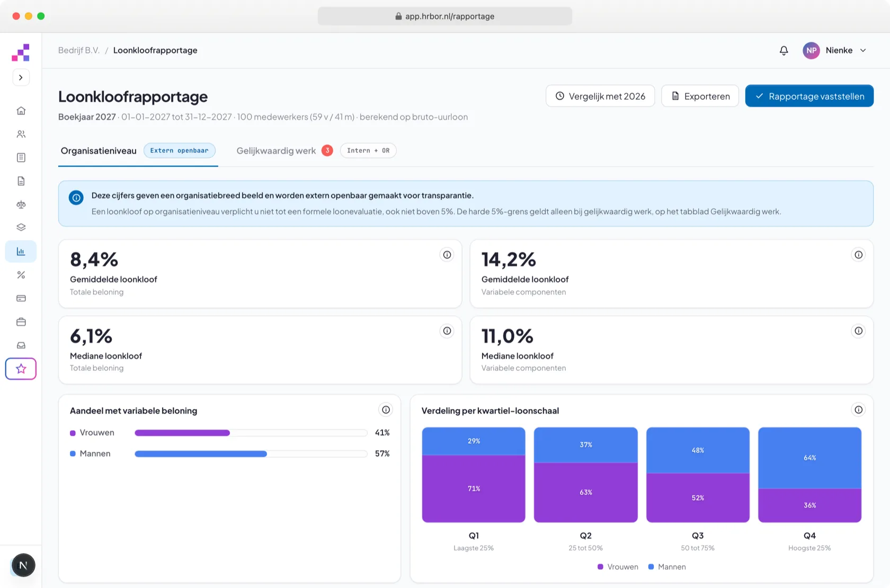Click the 'Q2' label above '25 tot 50%'
890x588 pixels.
[x=585, y=536]
